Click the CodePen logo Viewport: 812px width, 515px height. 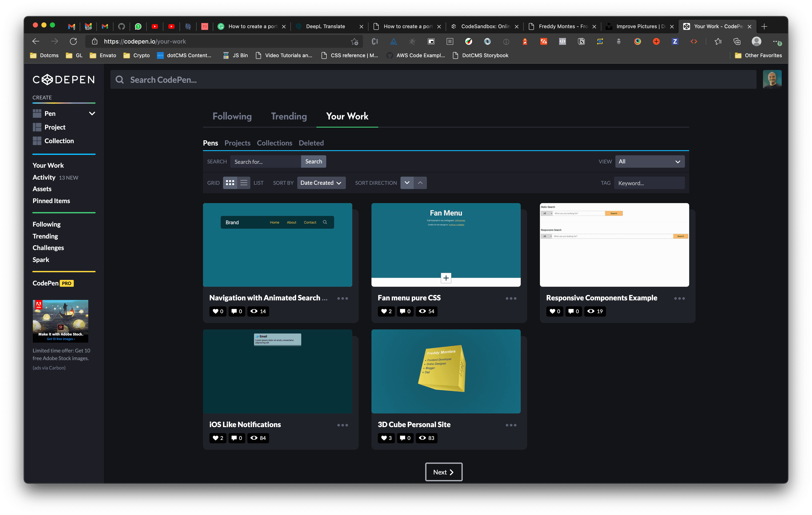coord(63,80)
